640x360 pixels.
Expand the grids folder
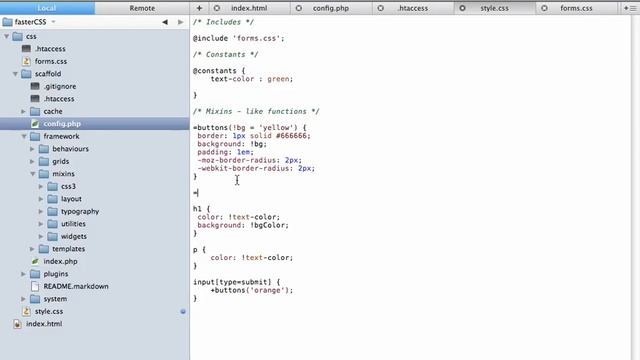click(32, 161)
